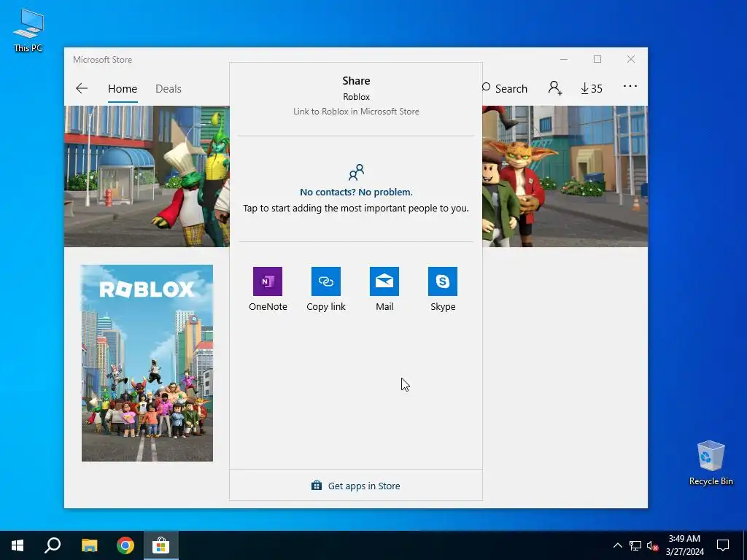Launch File Explorer from taskbar

coord(89,545)
